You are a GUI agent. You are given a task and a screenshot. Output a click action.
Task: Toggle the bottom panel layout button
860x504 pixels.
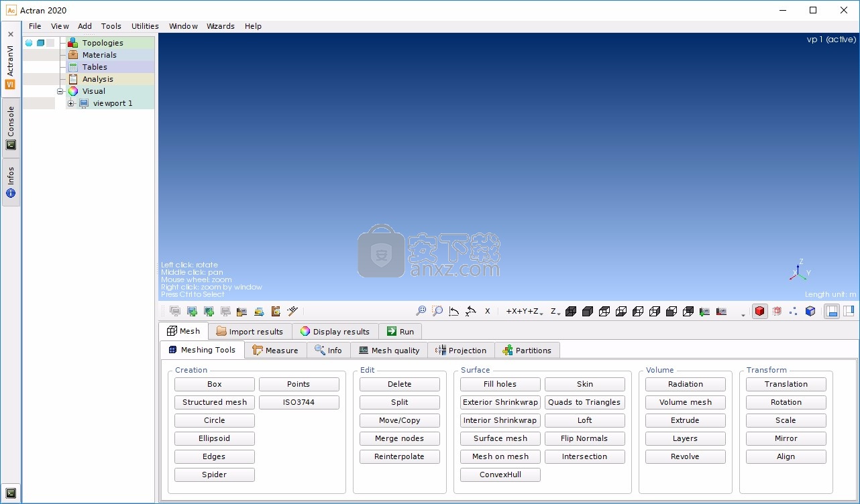coord(832,311)
